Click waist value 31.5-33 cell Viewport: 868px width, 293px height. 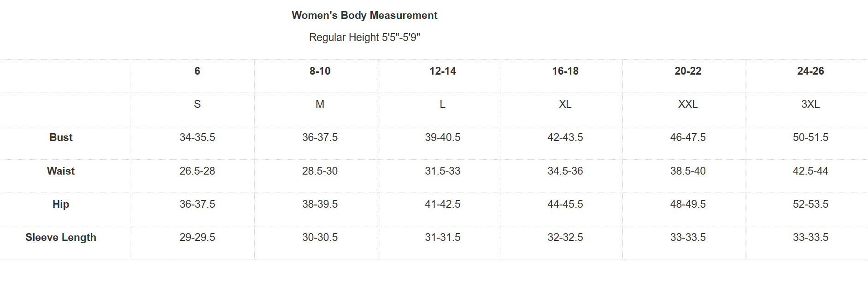coord(443,171)
